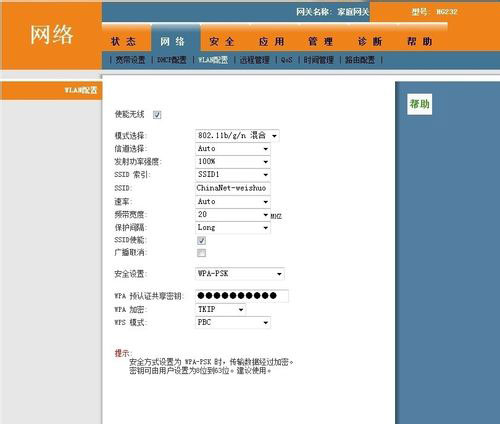
Task: Click the SSID ChinaNet-weishuo text field
Action: tap(233, 188)
